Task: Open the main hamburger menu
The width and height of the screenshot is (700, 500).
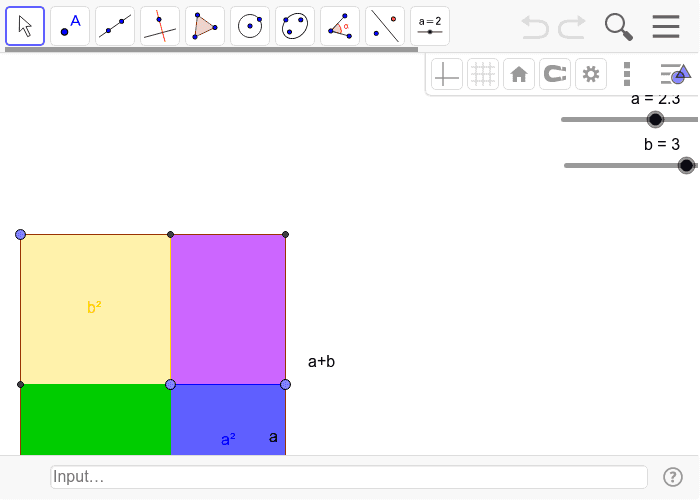Action: [666, 27]
